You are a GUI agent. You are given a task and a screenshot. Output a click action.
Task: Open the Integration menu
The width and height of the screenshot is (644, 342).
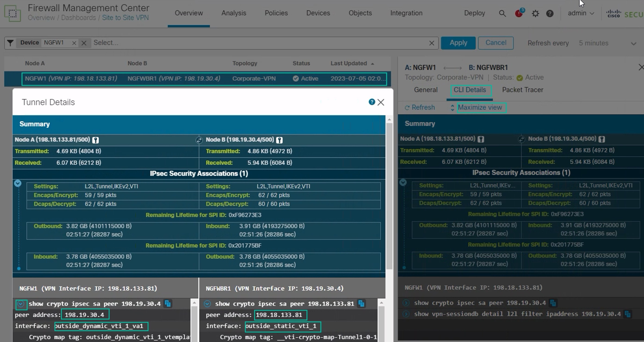406,13
